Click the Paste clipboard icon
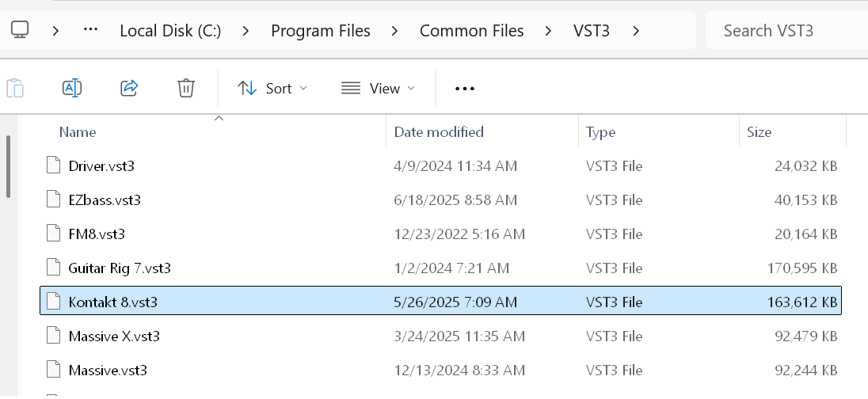 click(x=15, y=88)
